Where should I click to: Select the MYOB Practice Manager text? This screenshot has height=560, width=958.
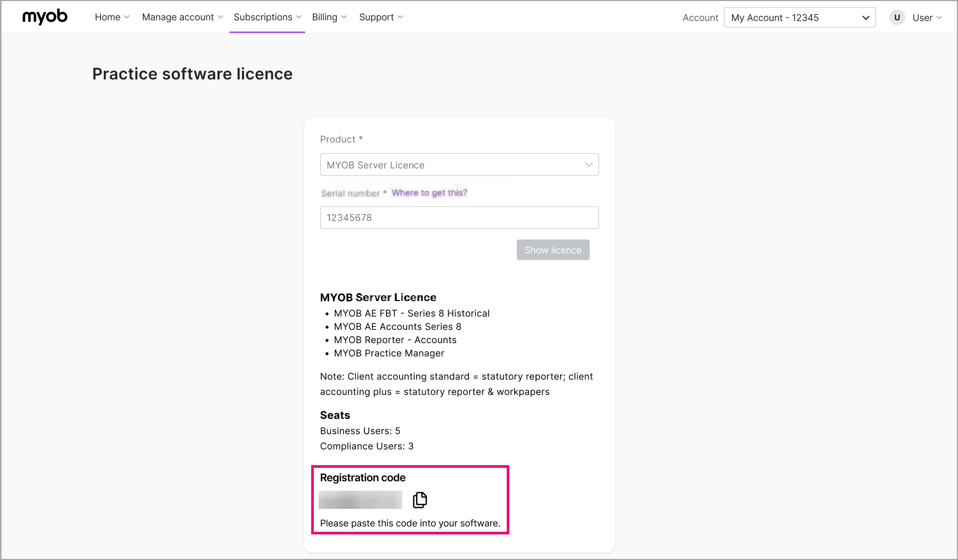(x=389, y=353)
